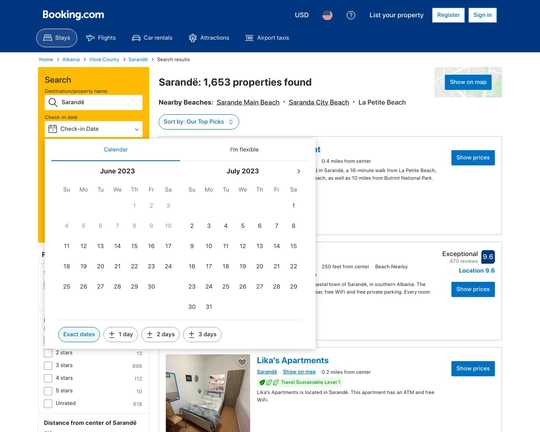Select June 11 in the calendar
This screenshot has height=432, width=540.
(66, 246)
